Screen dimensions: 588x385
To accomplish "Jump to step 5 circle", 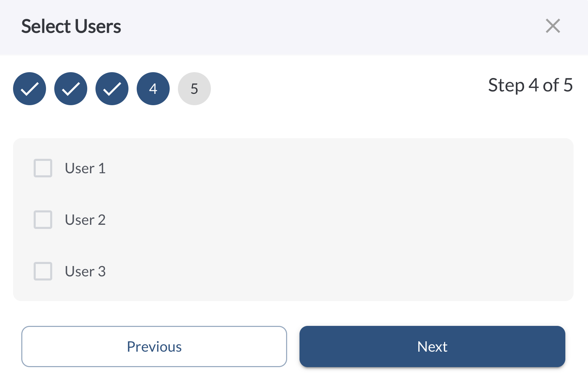I will [194, 89].
